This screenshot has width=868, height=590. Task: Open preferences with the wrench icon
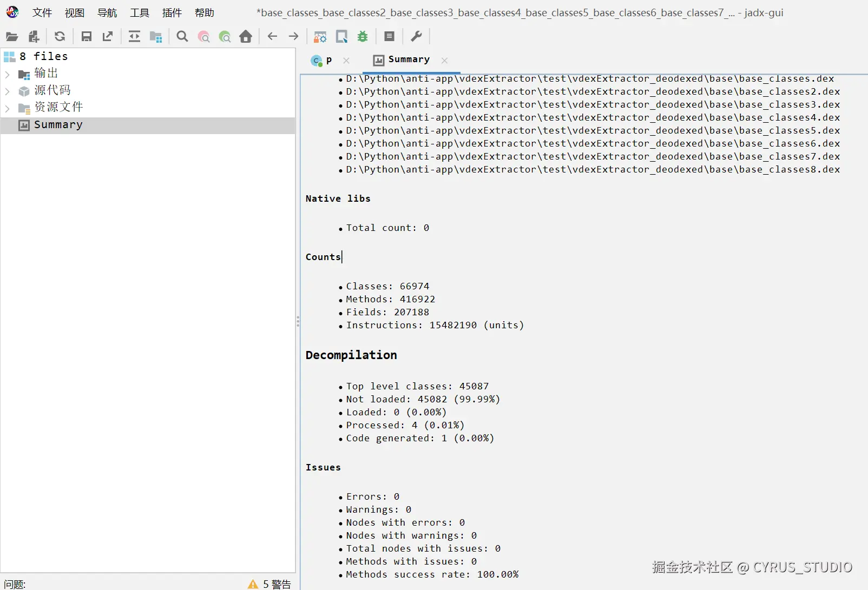point(416,36)
